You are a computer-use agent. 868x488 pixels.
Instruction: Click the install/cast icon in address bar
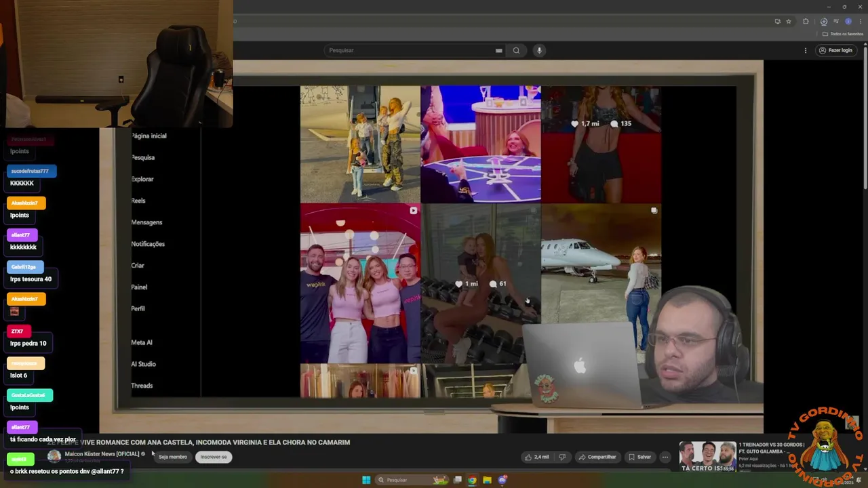point(777,21)
